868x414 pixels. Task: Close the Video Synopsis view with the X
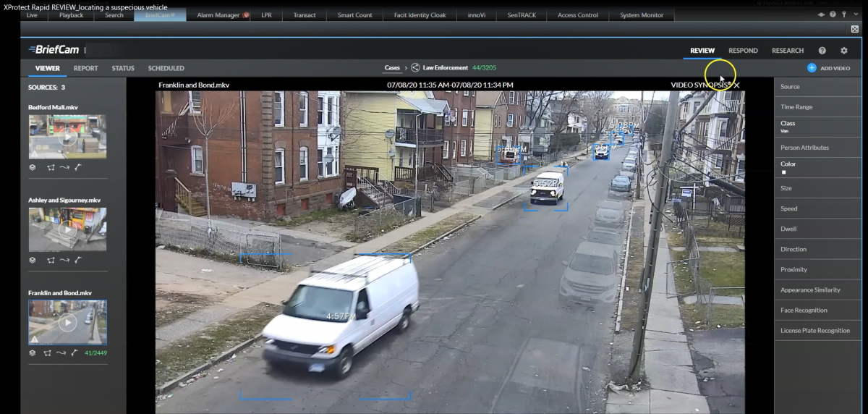[x=736, y=85]
